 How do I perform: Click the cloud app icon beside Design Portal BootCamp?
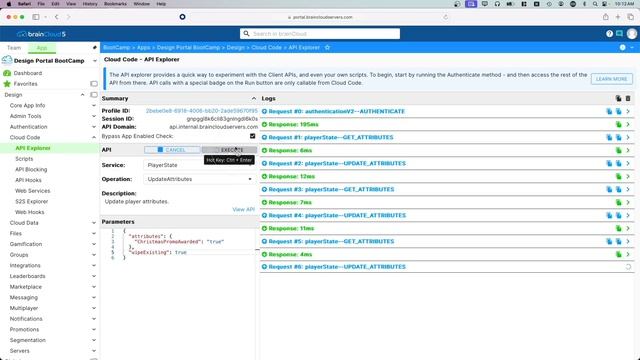point(7,60)
